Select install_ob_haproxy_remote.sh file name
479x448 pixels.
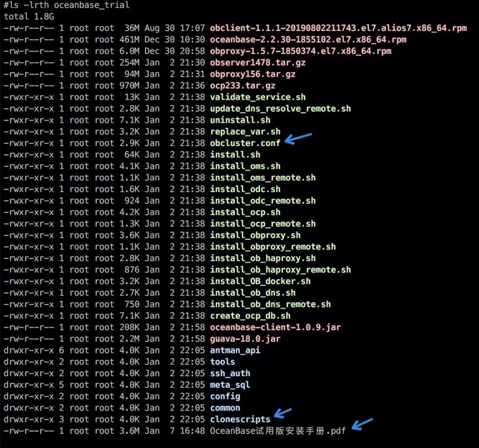[x=280, y=270]
